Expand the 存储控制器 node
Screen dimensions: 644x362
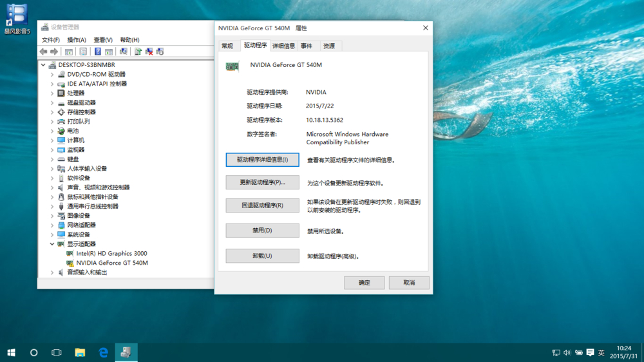tap(52, 112)
